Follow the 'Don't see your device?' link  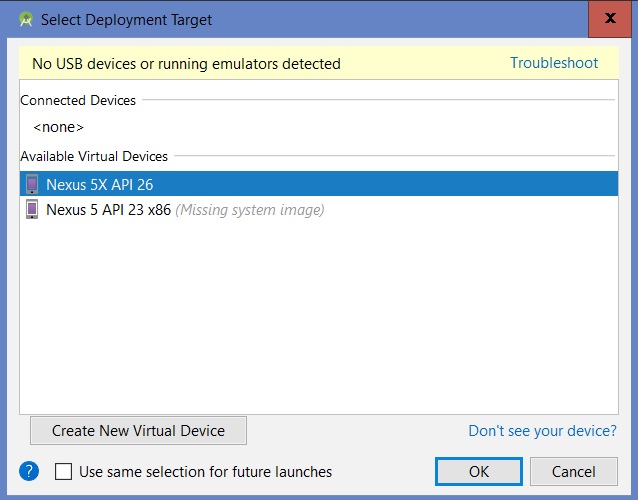[542, 431]
